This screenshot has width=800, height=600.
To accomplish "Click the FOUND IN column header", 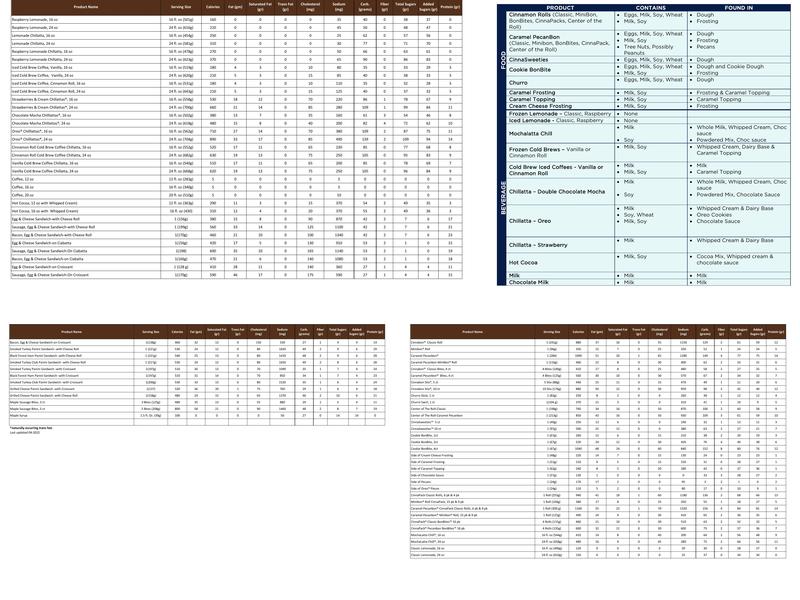I will tap(738, 8).
